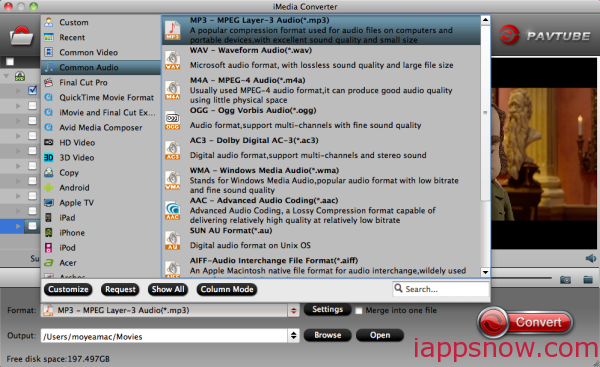Select the WAV format icon
600x367 pixels.
point(173,60)
